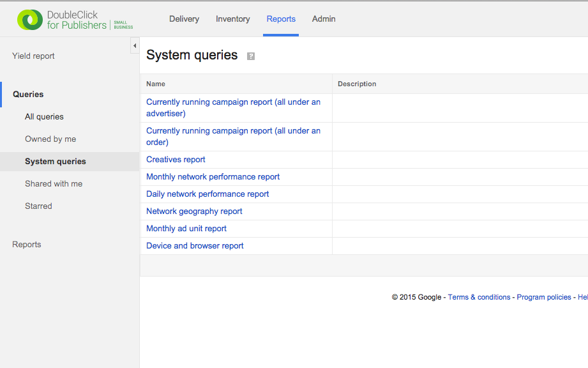Open the Reports sidebar item
This screenshot has width=588, height=368.
[27, 245]
